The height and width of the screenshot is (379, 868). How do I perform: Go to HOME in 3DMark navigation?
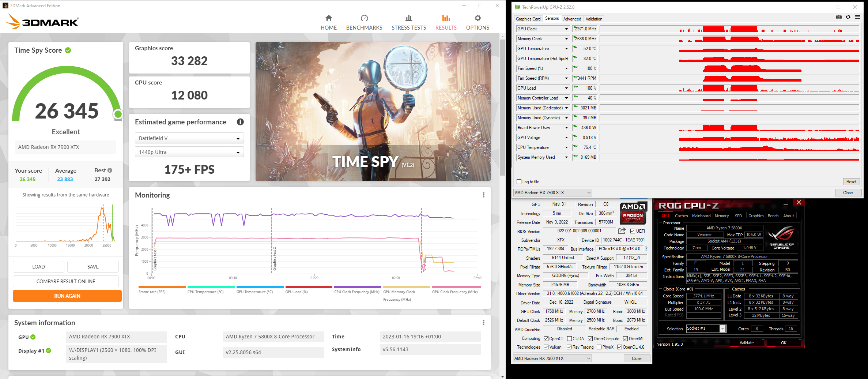(x=328, y=22)
